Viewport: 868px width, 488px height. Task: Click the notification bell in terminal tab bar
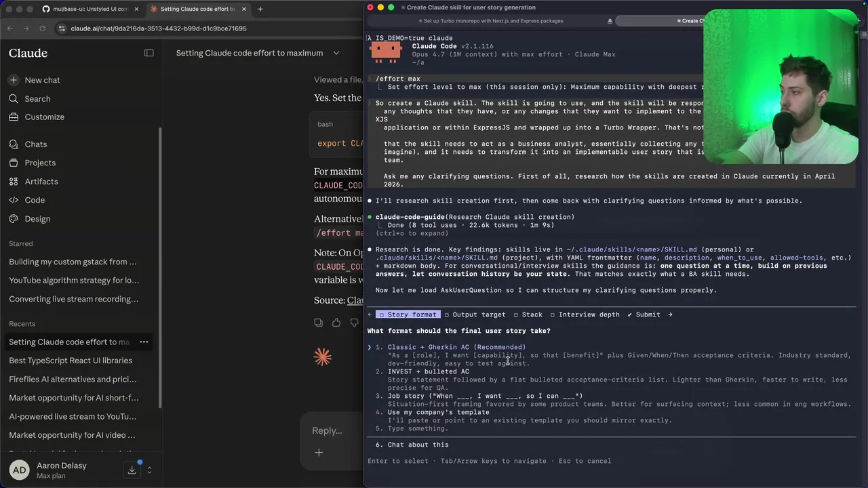[610, 21]
